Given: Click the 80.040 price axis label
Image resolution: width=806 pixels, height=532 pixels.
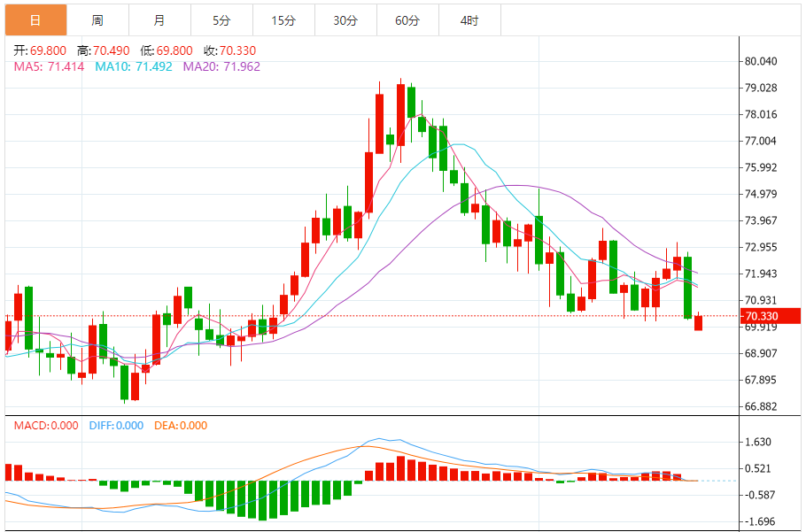Looking at the screenshot, I should 761,61.
